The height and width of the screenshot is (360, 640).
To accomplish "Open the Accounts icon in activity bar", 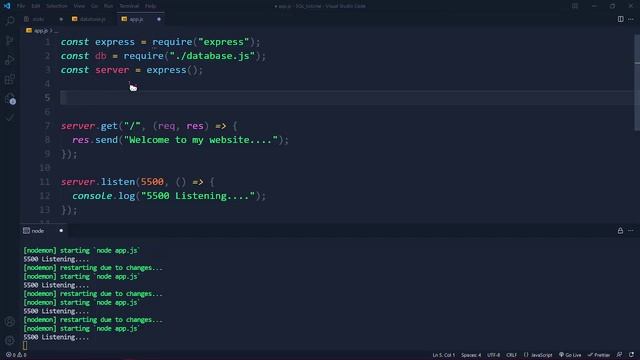I will [x=10, y=322].
